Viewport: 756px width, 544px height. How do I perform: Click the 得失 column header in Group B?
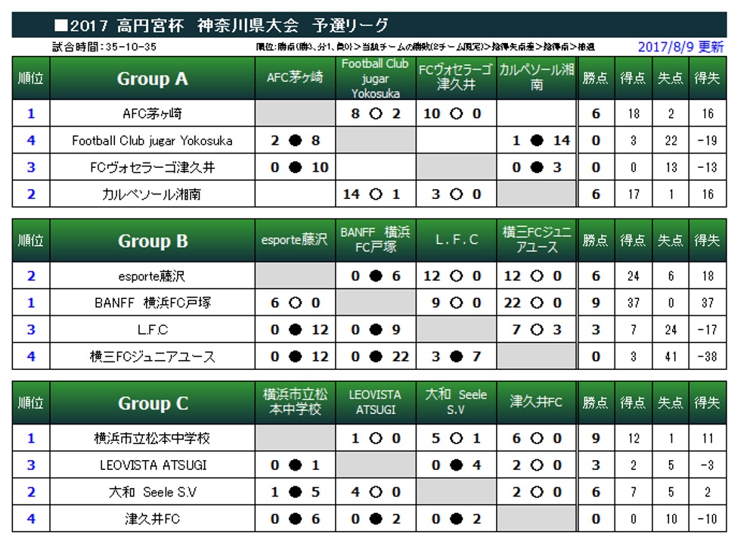coord(708,241)
